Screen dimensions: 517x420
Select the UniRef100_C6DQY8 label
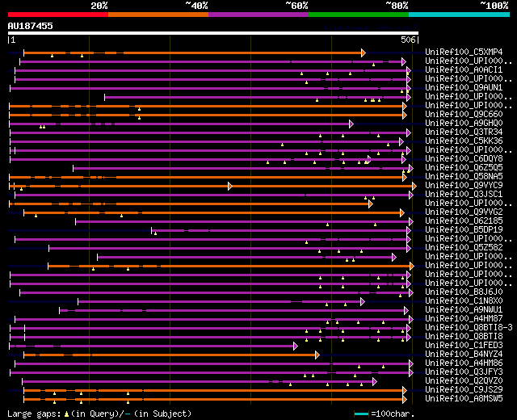point(464,159)
